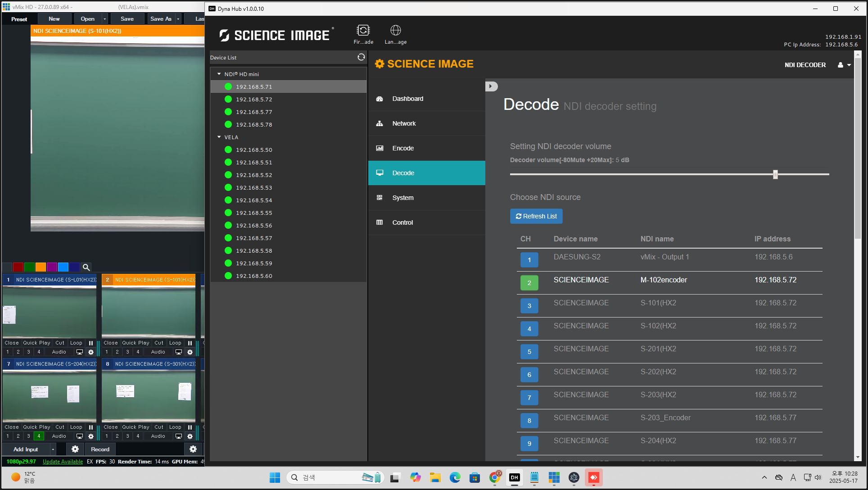Screen dimensions: 868x490
Task: Open the user dropdown caret in Dyna Hub header
Action: [x=849, y=65]
